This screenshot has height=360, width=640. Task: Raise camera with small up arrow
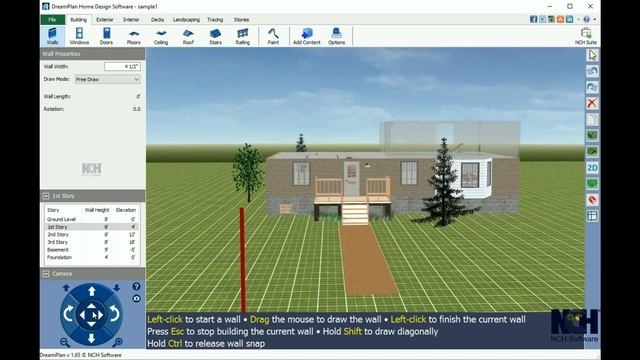(66, 288)
